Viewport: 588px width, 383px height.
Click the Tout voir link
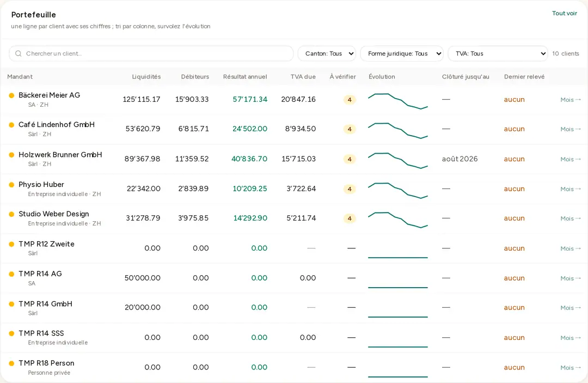click(565, 13)
